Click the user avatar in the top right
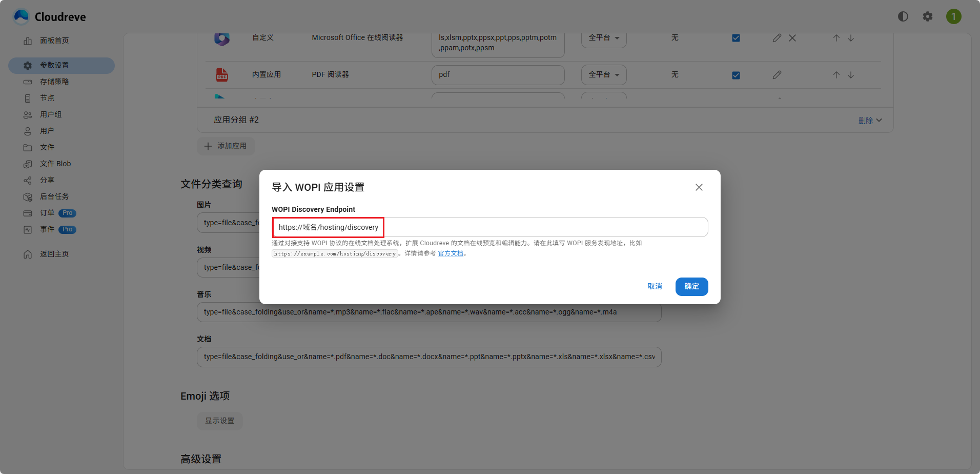980x474 pixels. 954,16
